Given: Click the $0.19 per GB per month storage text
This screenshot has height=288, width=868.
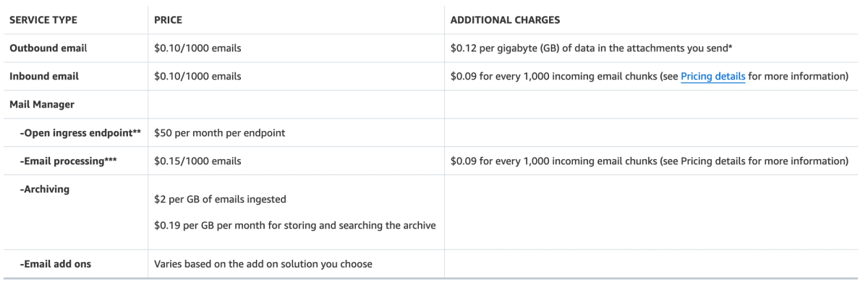Looking at the screenshot, I should pyautogui.click(x=295, y=225).
